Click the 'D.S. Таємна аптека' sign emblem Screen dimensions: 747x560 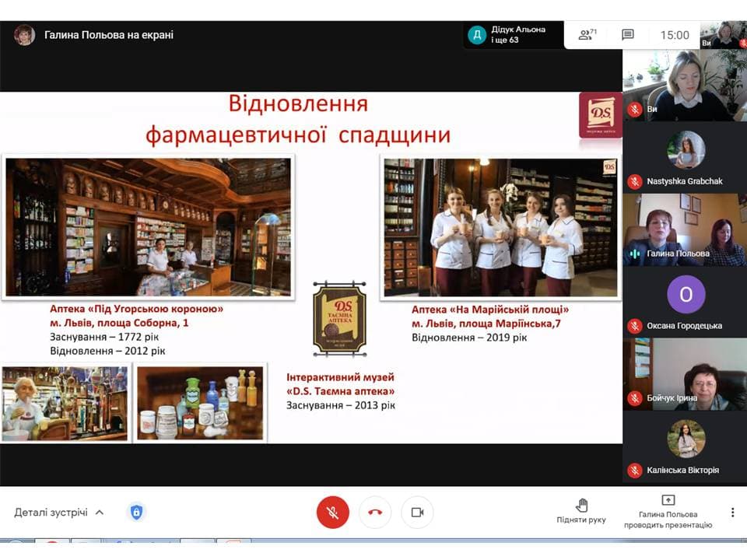click(340, 319)
